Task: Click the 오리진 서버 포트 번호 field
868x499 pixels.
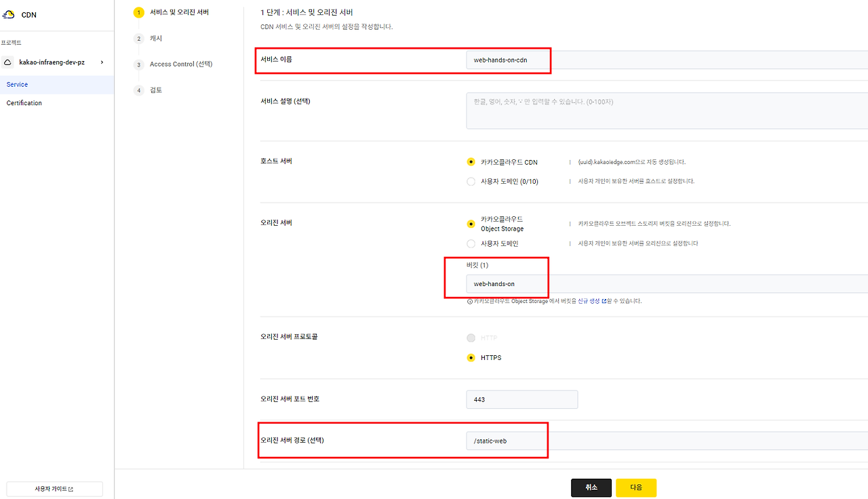Action: pyautogui.click(x=522, y=399)
